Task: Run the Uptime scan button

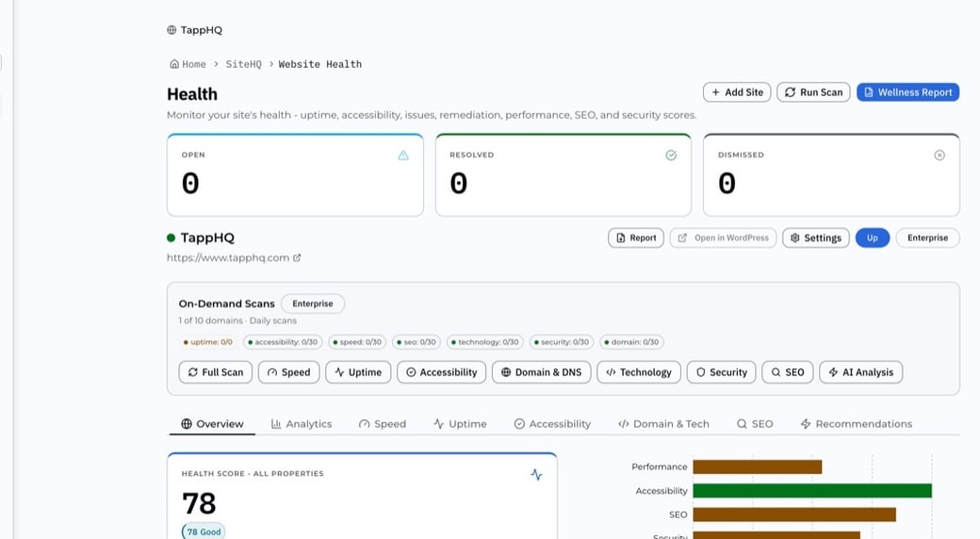Action: [358, 372]
